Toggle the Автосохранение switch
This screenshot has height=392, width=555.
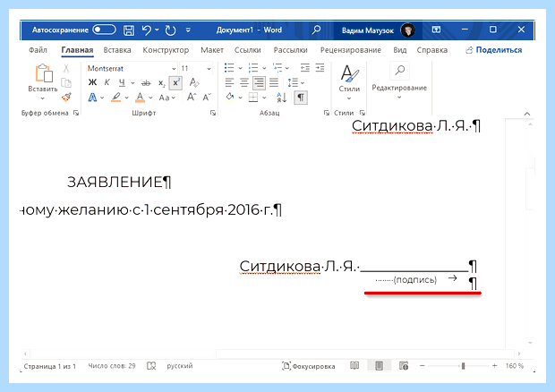104,30
